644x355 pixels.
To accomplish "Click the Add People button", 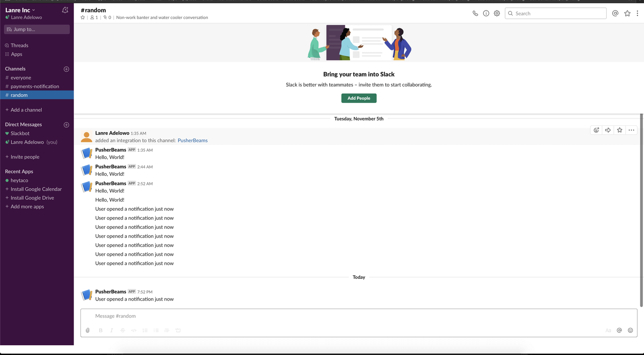I will pyautogui.click(x=359, y=98).
